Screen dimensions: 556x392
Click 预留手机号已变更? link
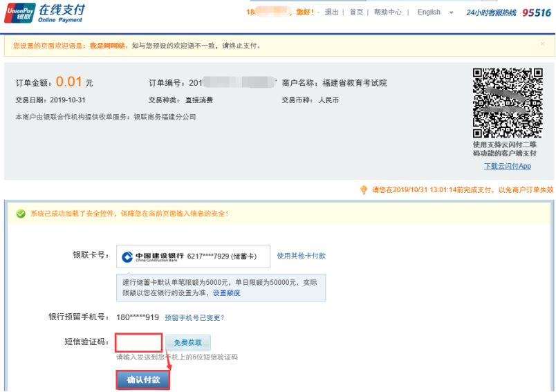[x=194, y=318]
